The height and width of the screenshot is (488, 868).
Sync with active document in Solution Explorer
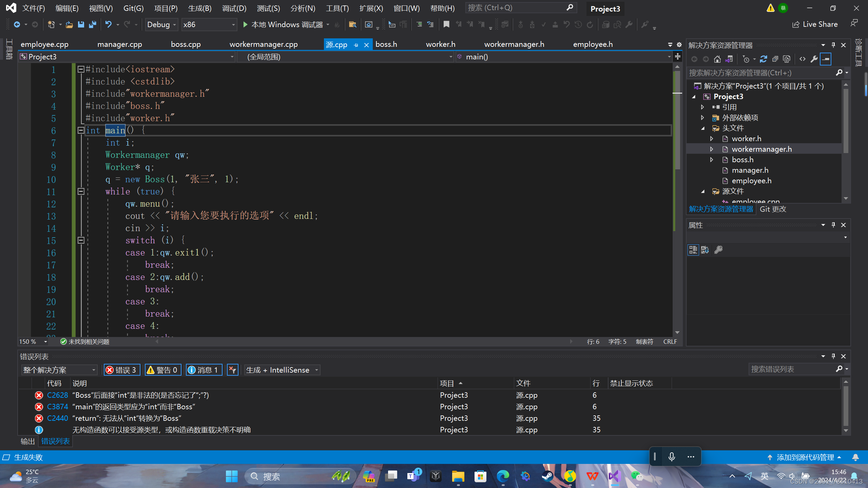[763, 59]
